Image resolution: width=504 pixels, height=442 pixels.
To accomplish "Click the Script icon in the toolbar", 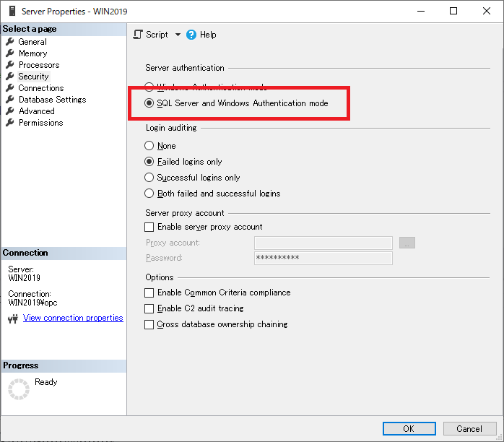I will coord(138,35).
